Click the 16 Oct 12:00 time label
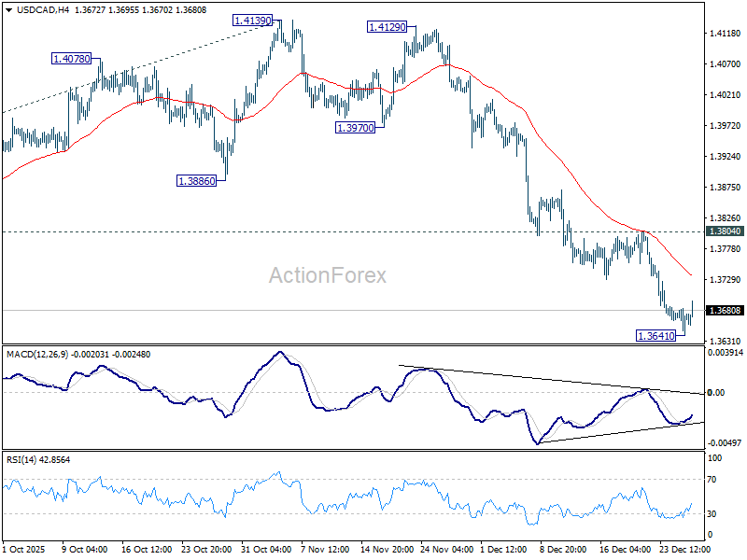The height and width of the screenshot is (560, 747). tap(147, 549)
